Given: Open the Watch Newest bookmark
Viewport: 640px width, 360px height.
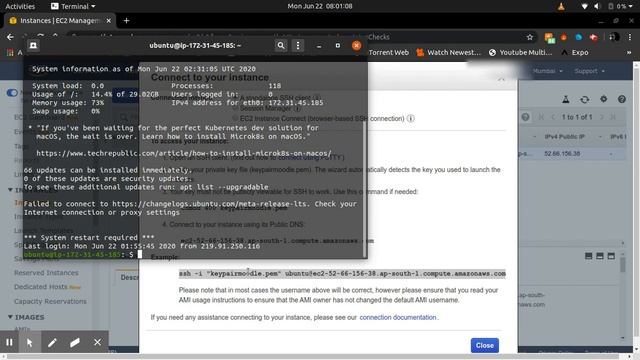Looking at the screenshot, I should tap(449, 52).
